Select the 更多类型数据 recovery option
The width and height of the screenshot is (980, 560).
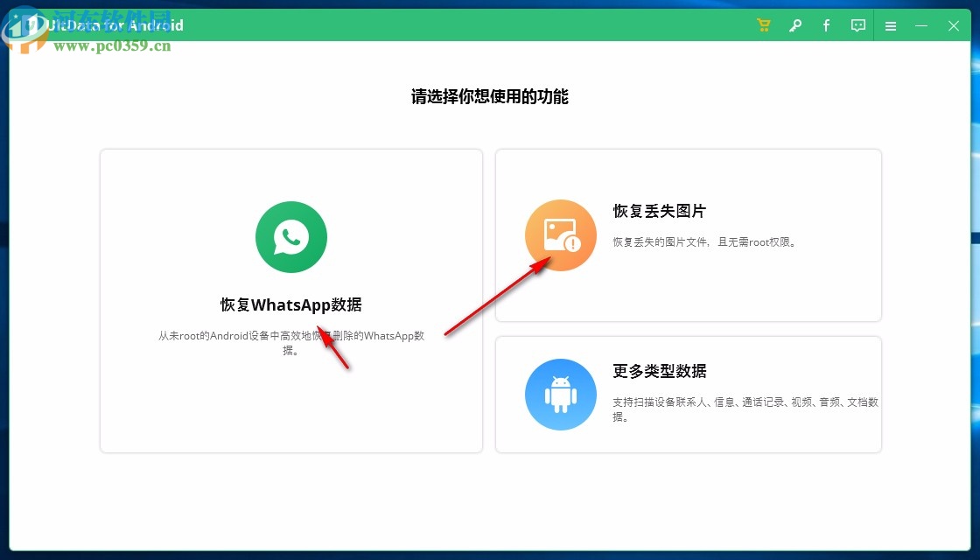click(x=689, y=394)
